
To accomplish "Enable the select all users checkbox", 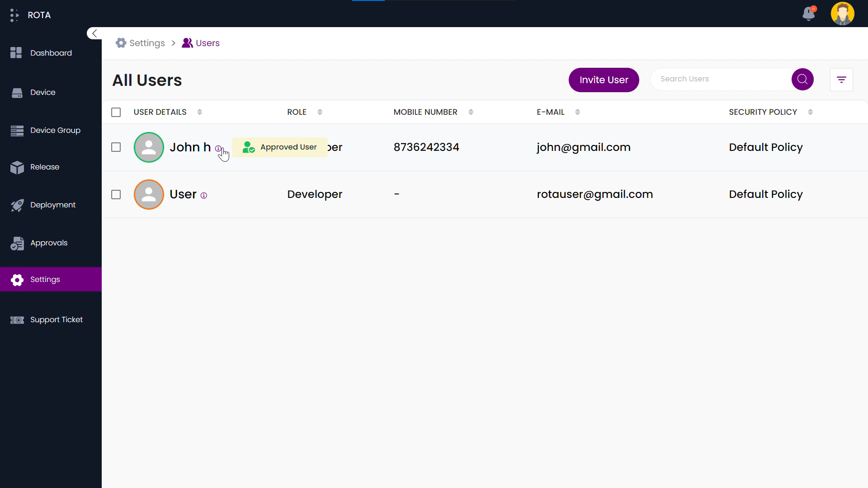I will pos(116,112).
